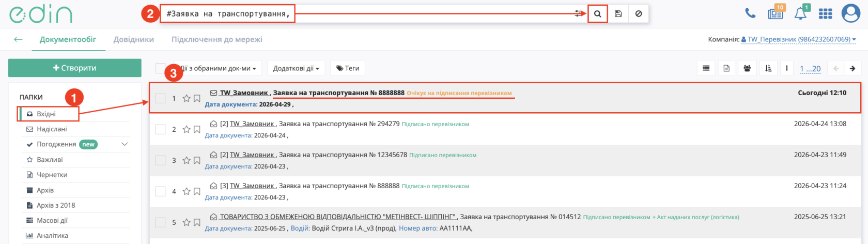868x244 pixels.
Task: Click the Теги button
Action: coord(348,68)
